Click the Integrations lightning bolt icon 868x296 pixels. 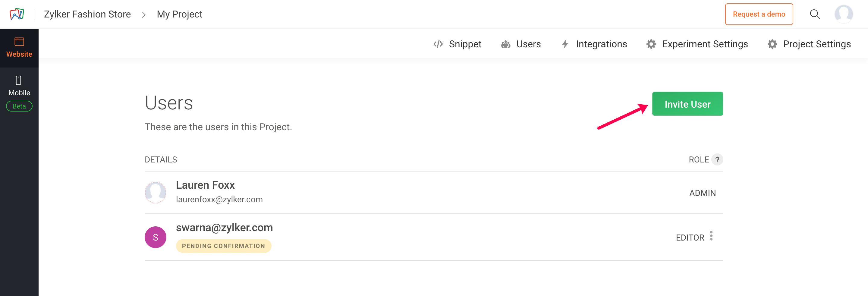[x=565, y=44]
